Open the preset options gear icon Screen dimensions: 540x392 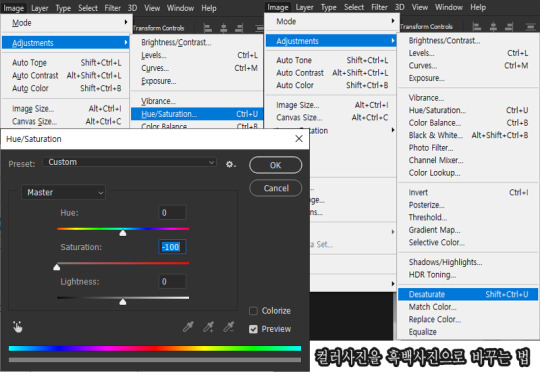point(230,164)
